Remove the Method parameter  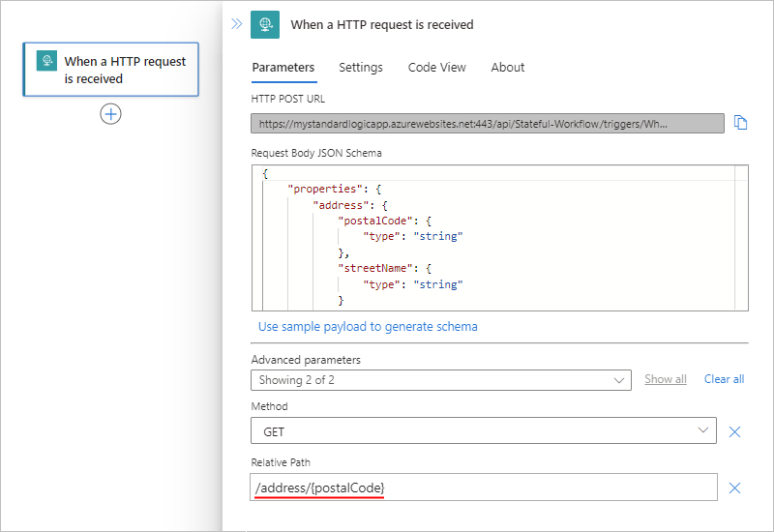(734, 432)
